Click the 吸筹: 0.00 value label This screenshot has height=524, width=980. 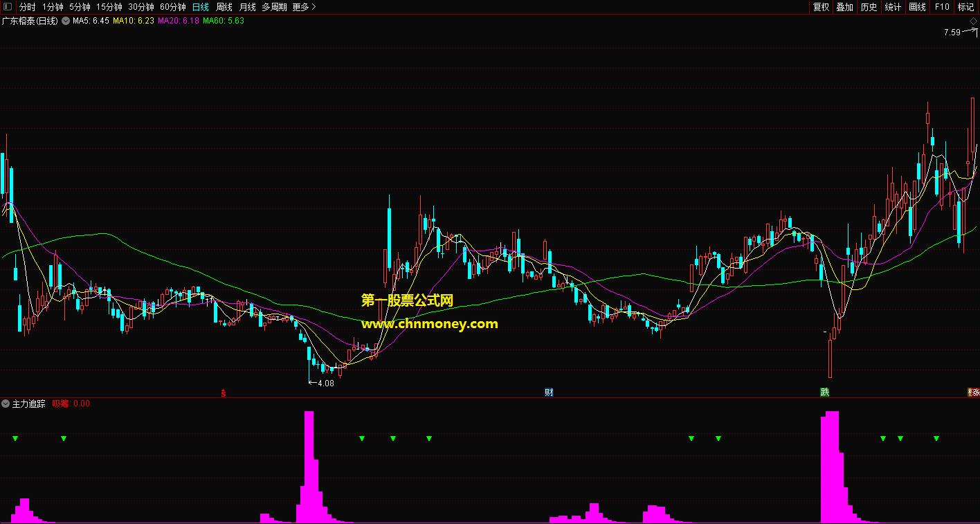71,404
